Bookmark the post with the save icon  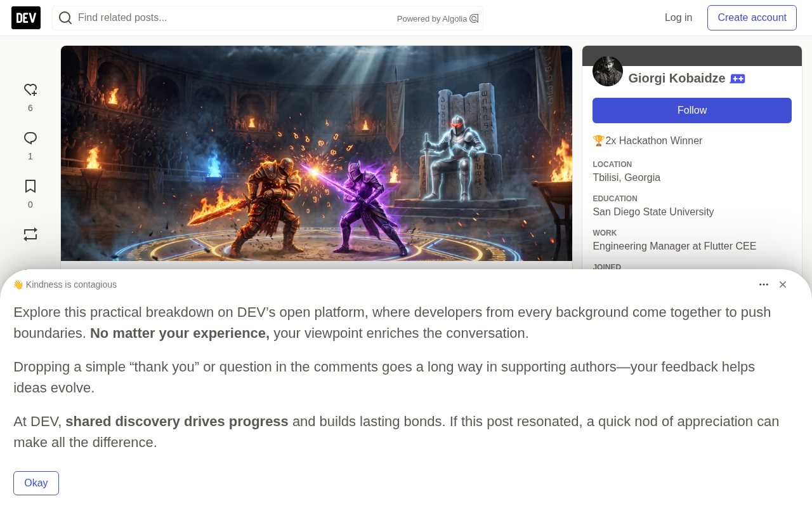coord(30,187)
